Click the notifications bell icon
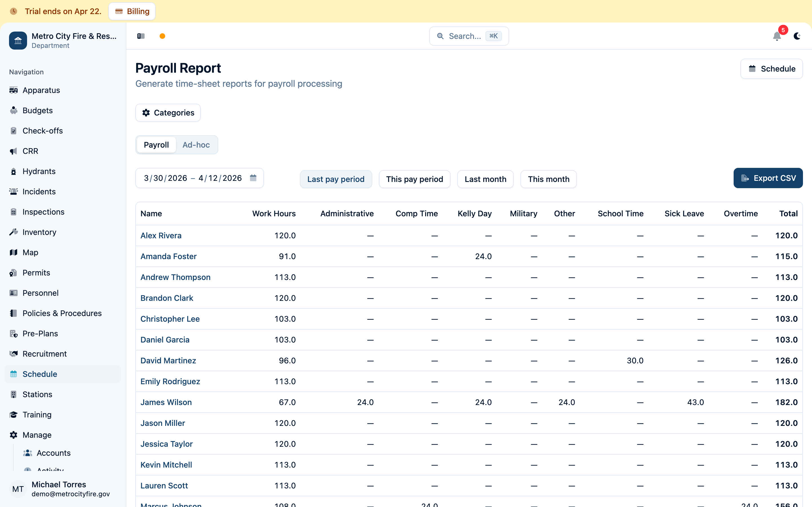The height and width of the screenshot is (507, 812). point(776,36)
